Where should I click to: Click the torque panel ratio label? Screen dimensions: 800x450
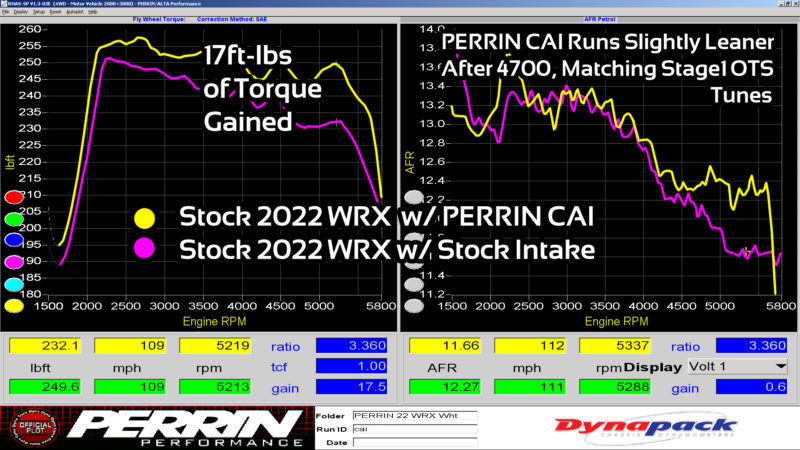[x=285, y=346]
